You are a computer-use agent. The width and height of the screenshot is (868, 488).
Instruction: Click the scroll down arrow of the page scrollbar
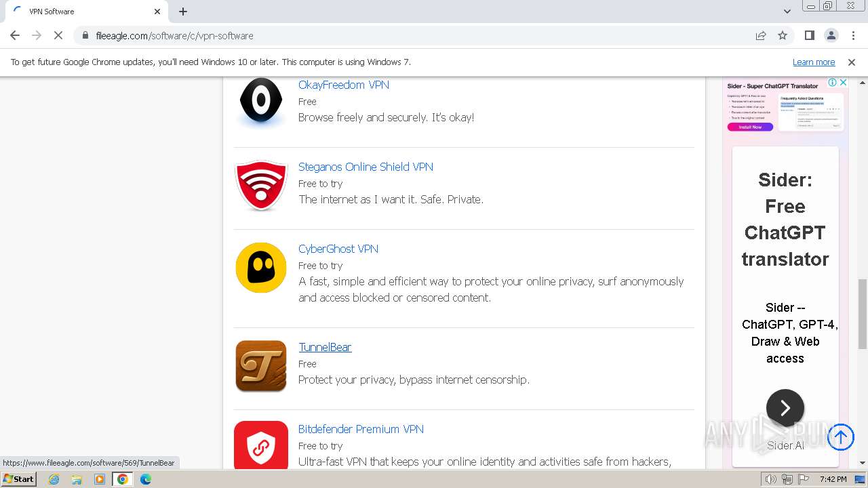click(x=863, y=464)
